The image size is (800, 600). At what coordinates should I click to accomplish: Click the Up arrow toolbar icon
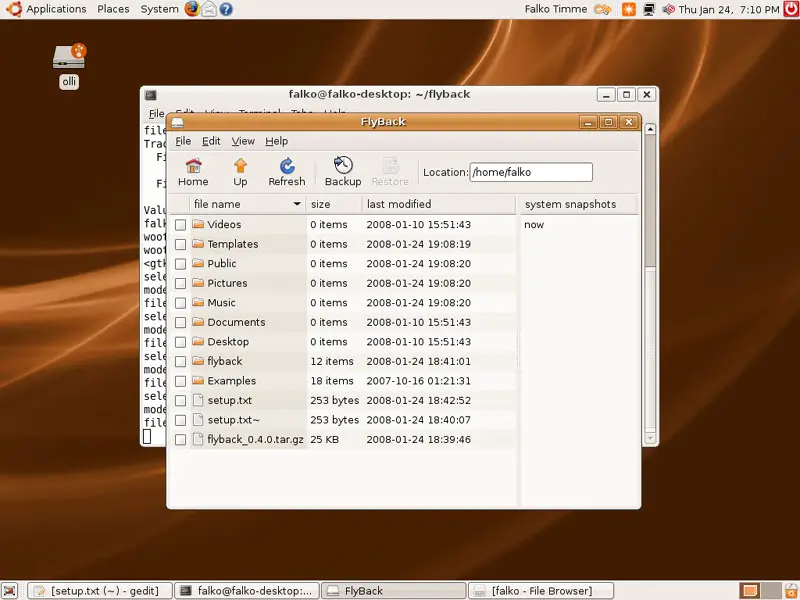point(240,172)
